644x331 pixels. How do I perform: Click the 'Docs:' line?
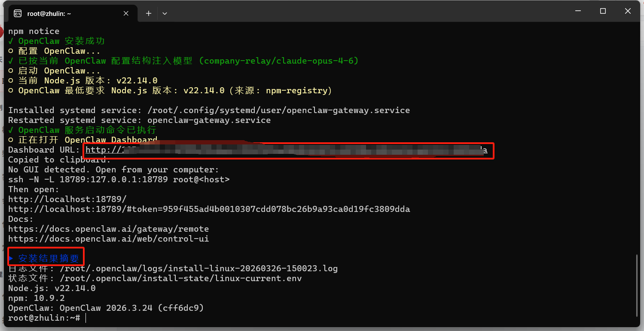[21, 219]
